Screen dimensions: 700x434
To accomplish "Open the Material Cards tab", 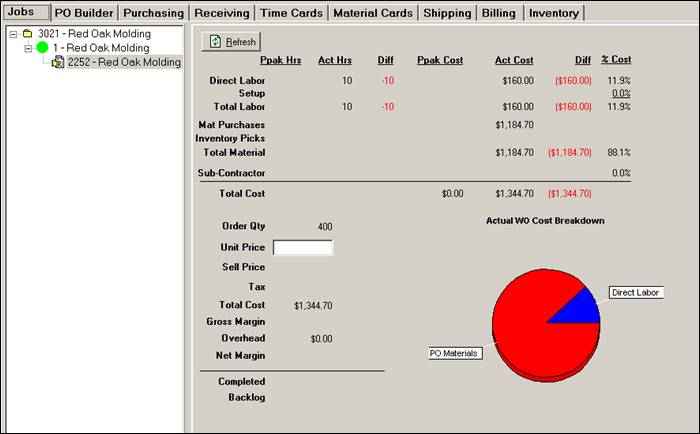I will pos(370,13).
